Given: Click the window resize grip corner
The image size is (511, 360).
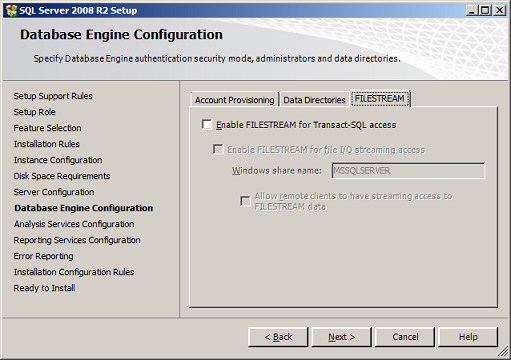Looking at the screenshot, I should (x=503, y=351).
